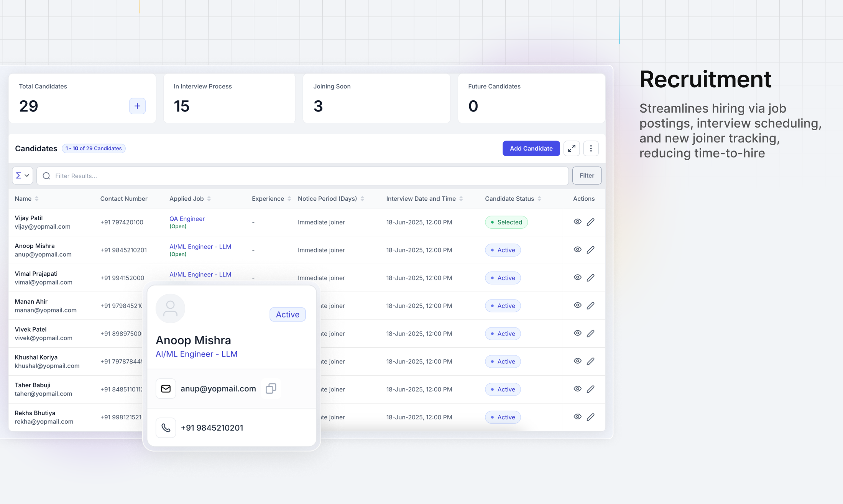Open the QA Engineer job posting link
The image size is (843, 504).
[187, 218]
